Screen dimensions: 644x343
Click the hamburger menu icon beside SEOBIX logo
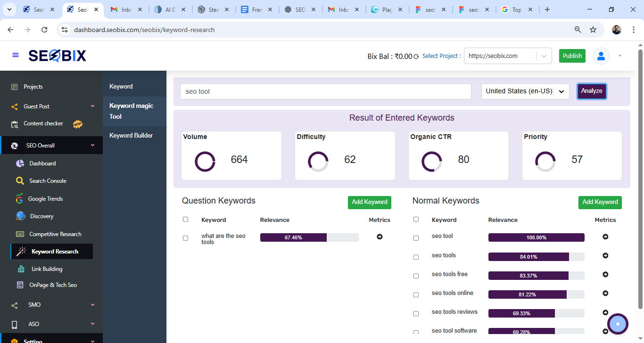coord(16,55)
